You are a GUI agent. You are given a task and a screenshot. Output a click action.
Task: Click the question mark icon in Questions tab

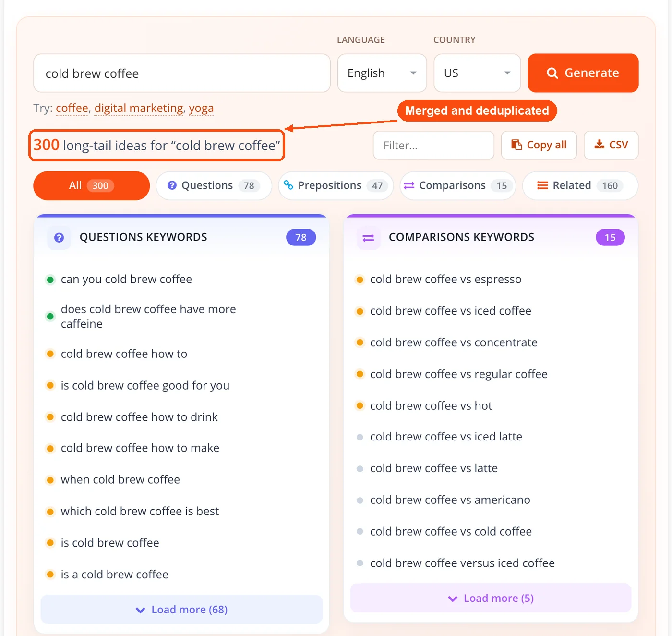pos(172,185)
